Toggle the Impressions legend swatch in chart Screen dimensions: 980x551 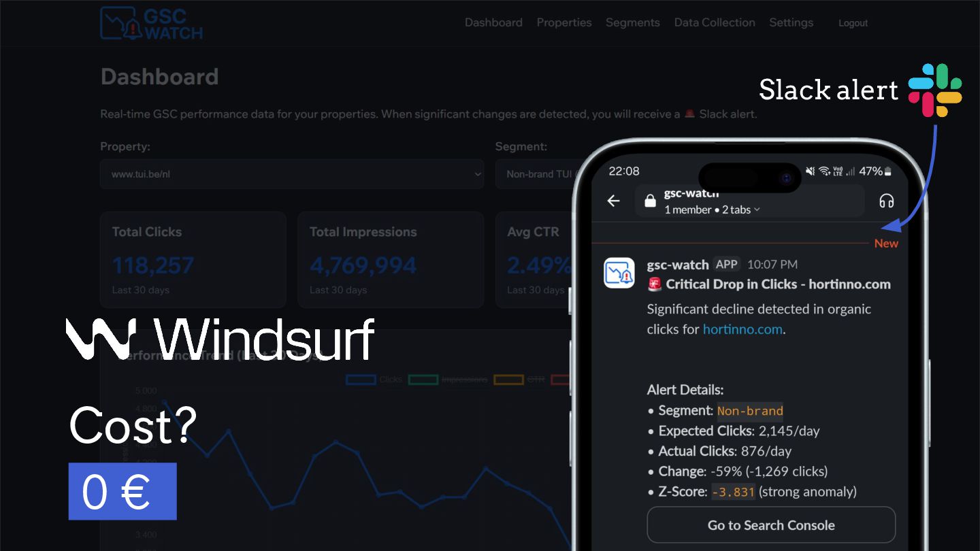click(423, 380)
